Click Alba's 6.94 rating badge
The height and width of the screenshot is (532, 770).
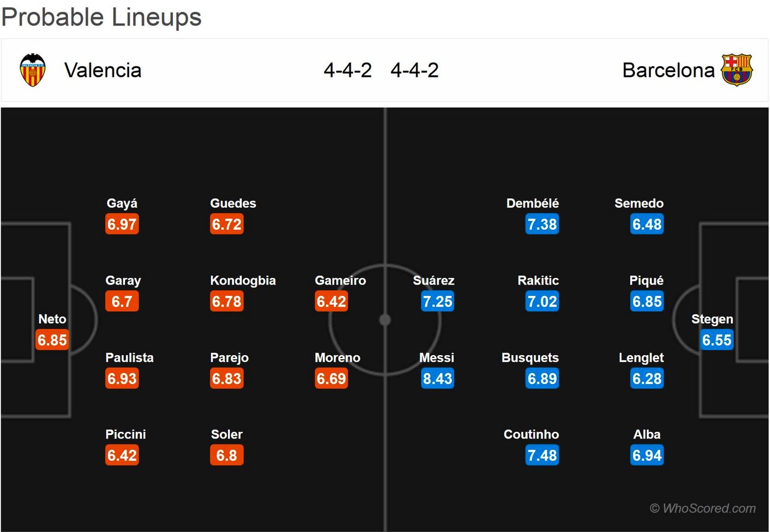(x=647, y=456)
